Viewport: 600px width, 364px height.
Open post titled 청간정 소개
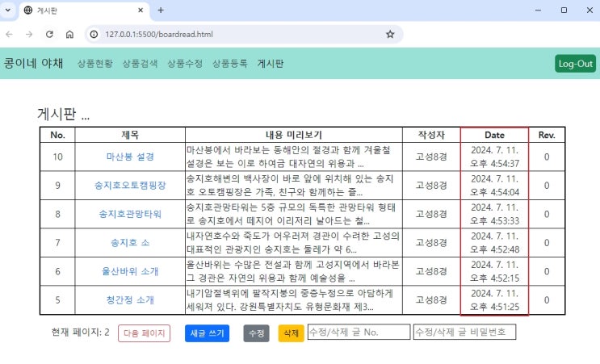[130, 300]
